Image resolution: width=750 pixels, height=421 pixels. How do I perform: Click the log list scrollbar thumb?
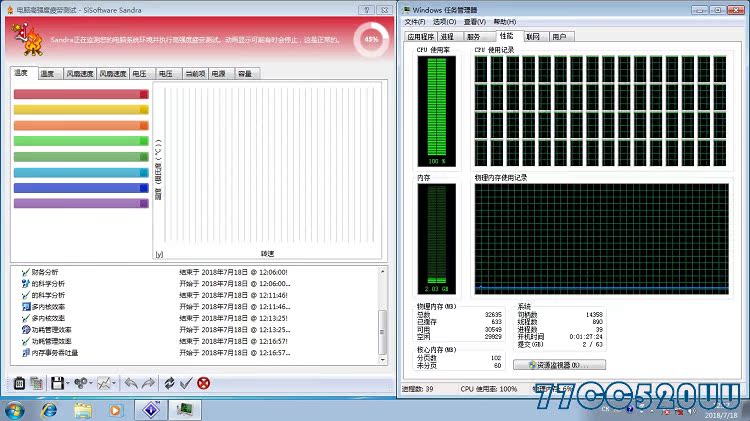(x=382, y=332)
